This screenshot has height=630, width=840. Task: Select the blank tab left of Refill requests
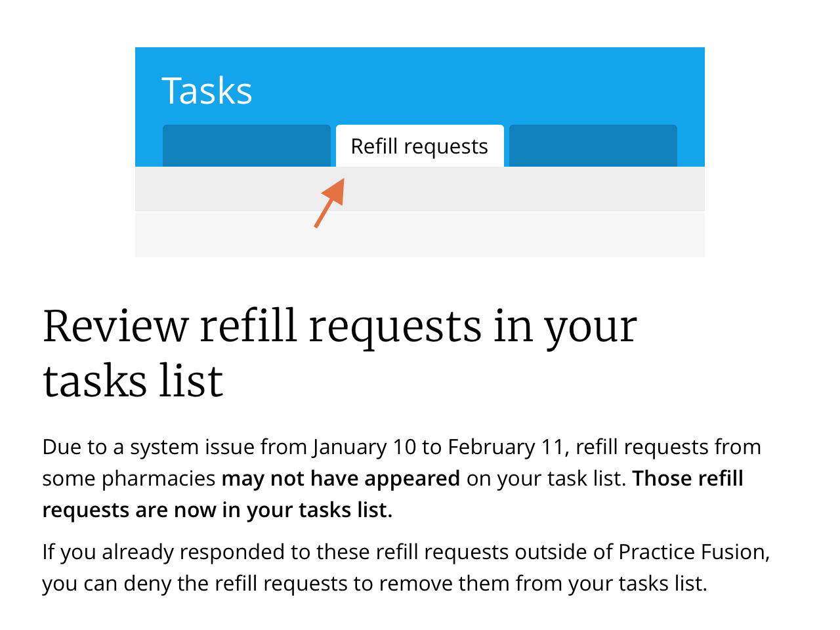pos(246,146)
